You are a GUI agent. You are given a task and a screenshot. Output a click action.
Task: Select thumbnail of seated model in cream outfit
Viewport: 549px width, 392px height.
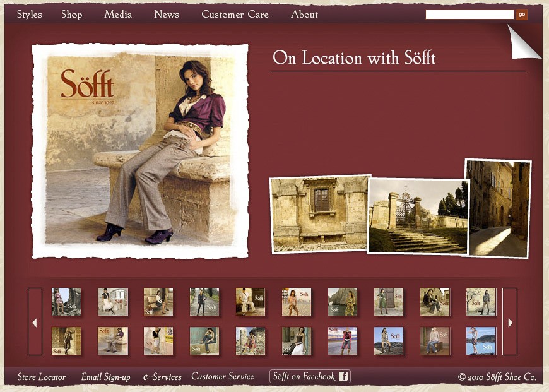(x=251, y=302)
